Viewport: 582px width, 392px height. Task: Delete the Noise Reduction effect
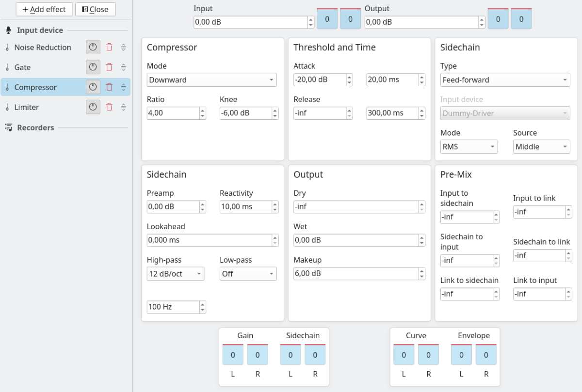109,47
